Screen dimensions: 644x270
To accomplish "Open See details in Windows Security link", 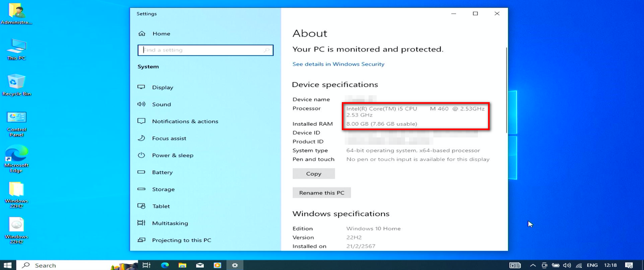I will click(338, 64).
